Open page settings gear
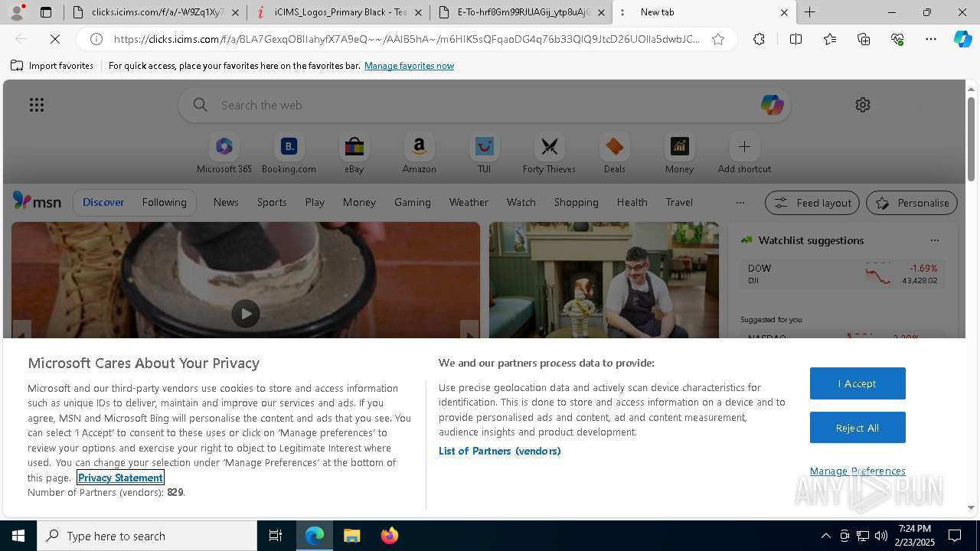Image resolution: width=980 pixels, height=551 pixels. click(863, 105)
